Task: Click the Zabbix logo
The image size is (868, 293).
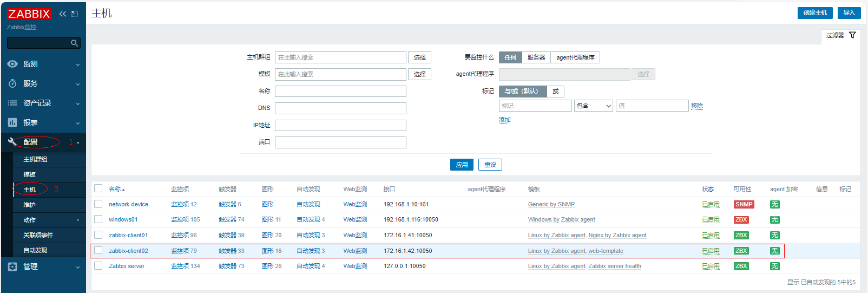Action: point(29,14)
